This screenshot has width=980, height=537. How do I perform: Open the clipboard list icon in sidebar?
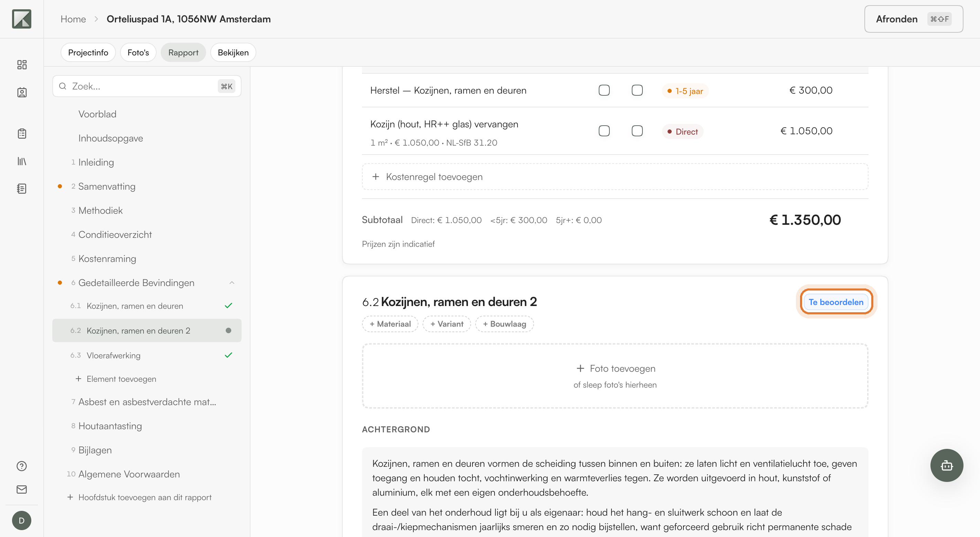(22, 134)
